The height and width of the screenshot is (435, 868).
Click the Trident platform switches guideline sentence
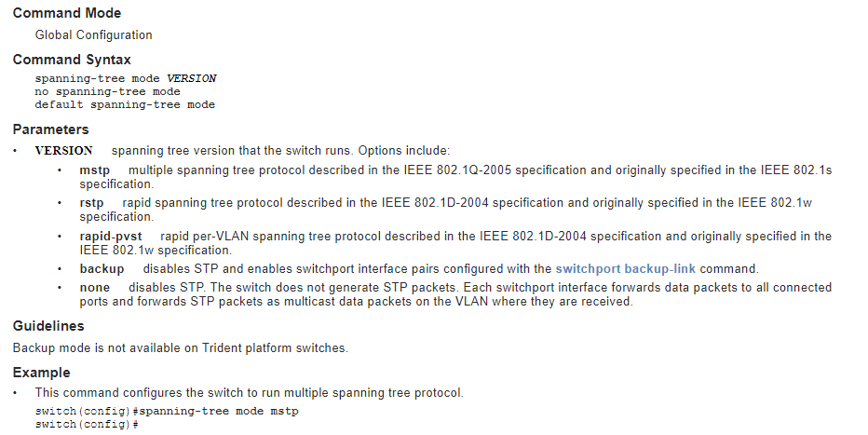[180, 348]
